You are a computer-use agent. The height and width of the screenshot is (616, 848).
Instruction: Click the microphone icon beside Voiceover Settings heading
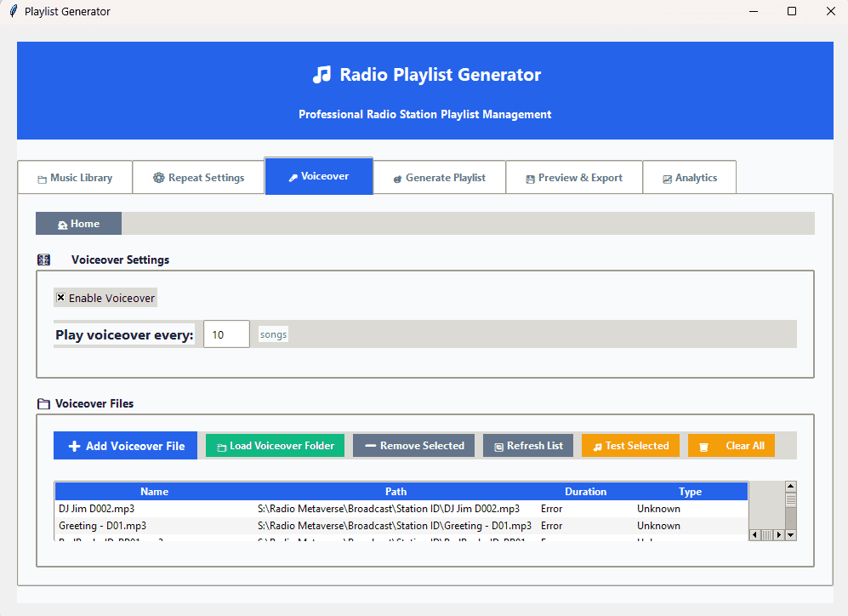pyautogui.click(x=43, y=259)
